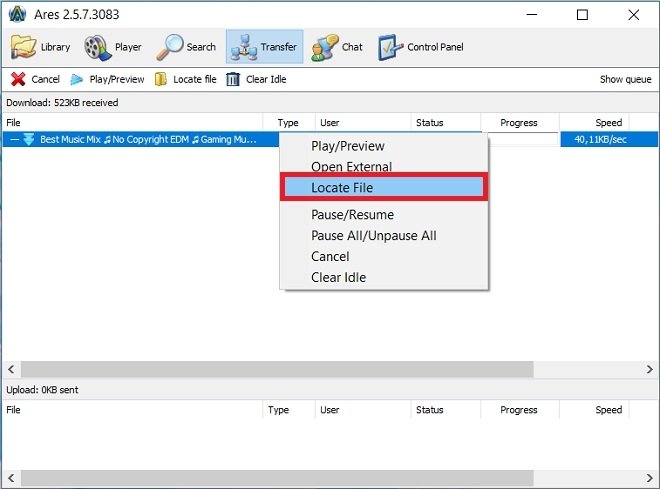Sort uploads by File column header
This screenshot has width=660, height=489.
[132, 409]
